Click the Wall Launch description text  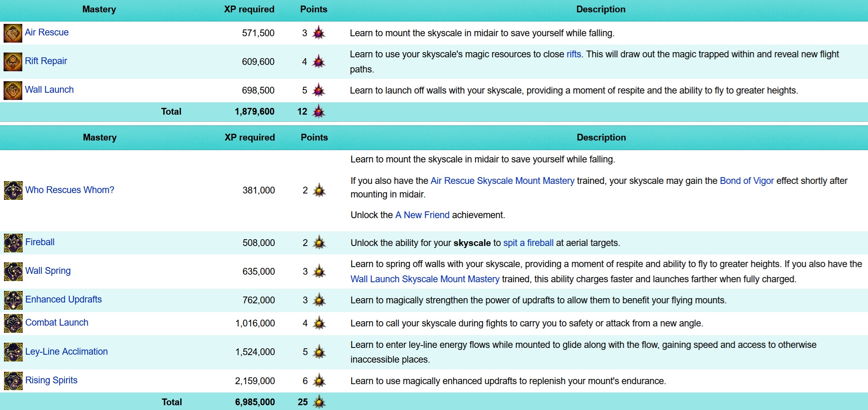574,90
